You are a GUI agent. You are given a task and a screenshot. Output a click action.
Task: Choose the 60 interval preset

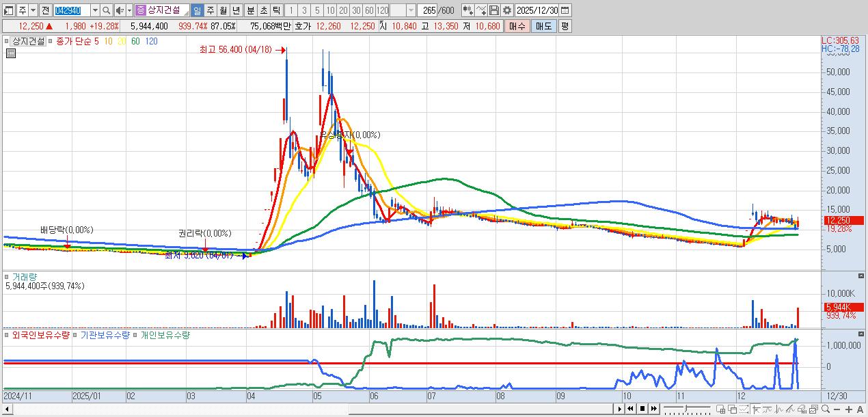369,10
